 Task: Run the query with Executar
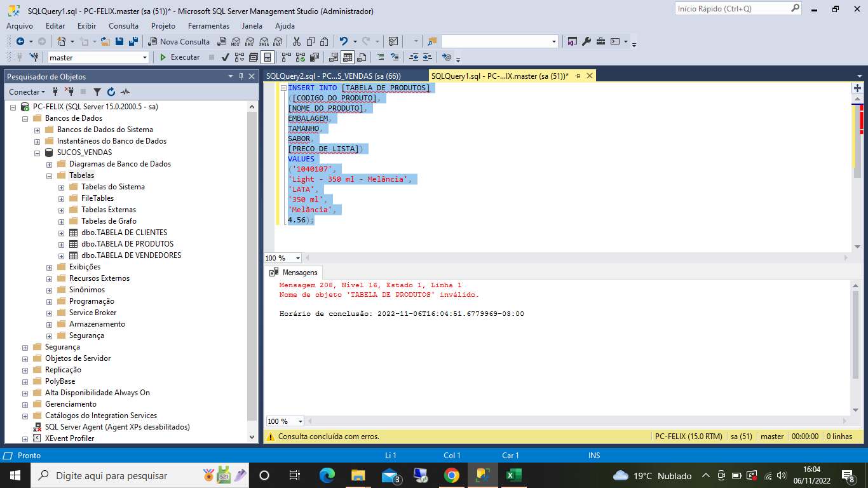point(180,57)
